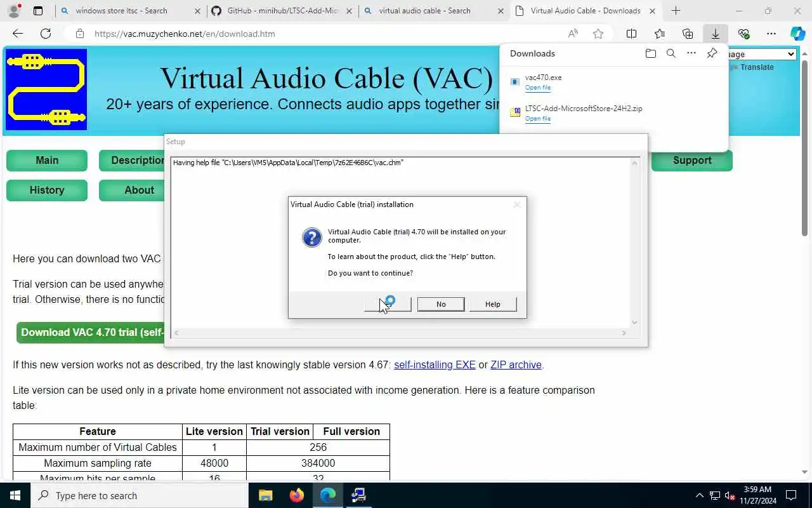
Task: Open More options in Downloads panel
Action: pyautogui.click(x=691, y=53)
